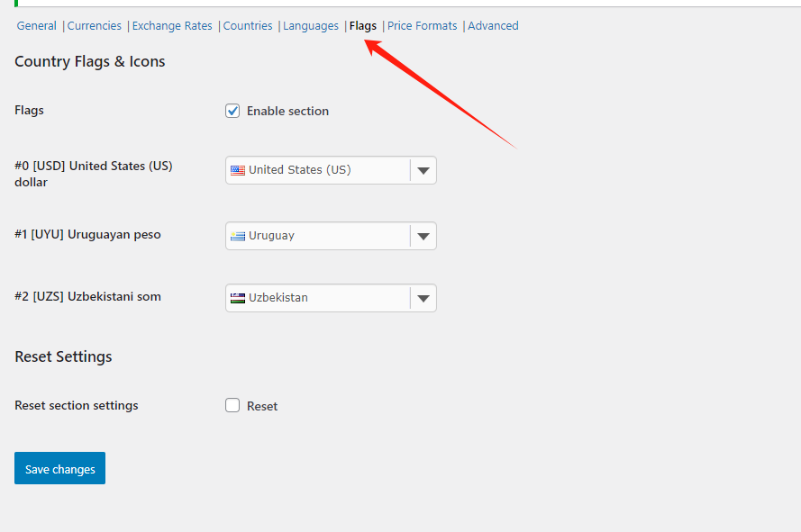Click the Uzbekistan flag icon
The height and width of the screenshot is (532, 801).
[238, 298]
